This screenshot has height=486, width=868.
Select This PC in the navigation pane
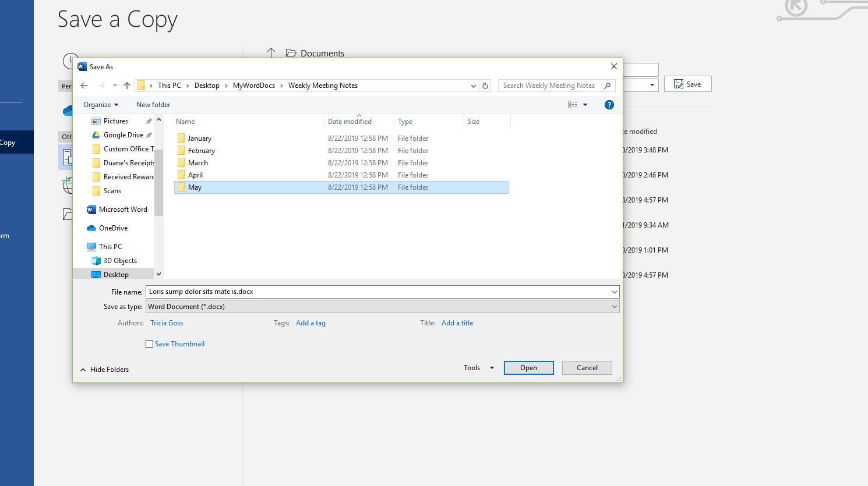point(105,247)
